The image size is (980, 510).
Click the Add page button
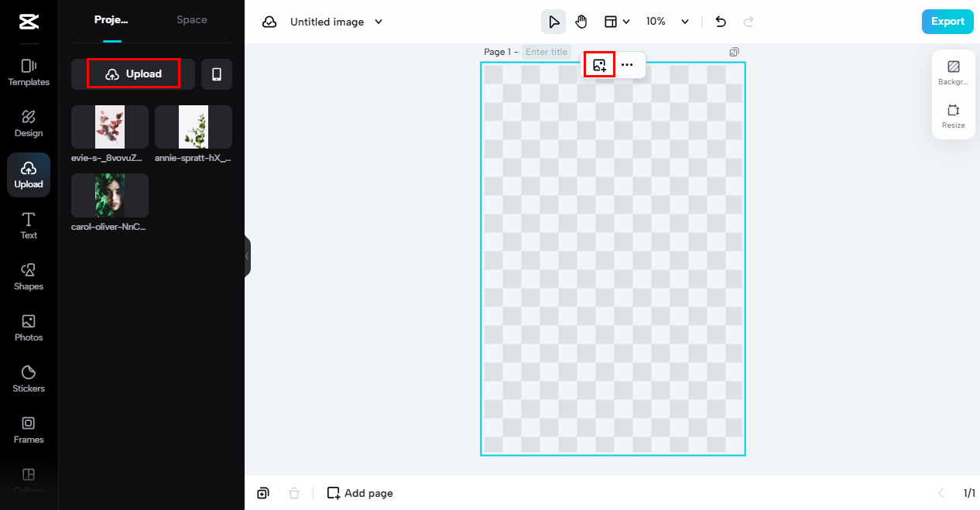(360, 493)
